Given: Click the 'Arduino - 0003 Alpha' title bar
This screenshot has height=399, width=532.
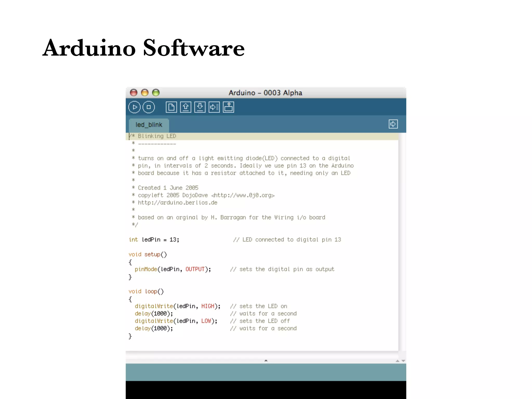Looking at the screenshot, I should [x=265, y=93].
